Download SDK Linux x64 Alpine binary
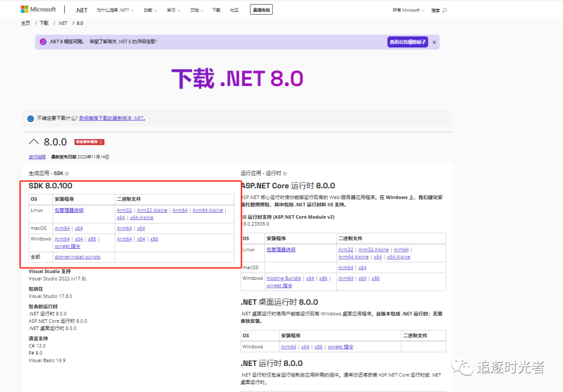This screenshot has width=563, height=392. tap(141, 217)
